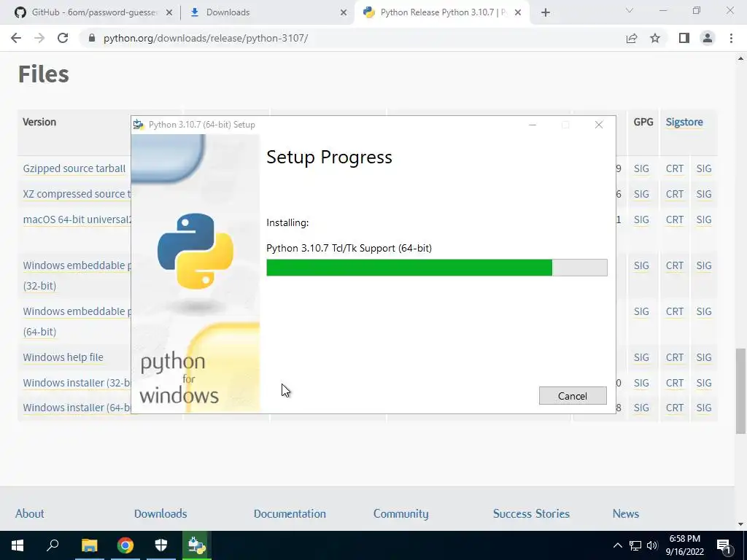This screenshot has height=560, width=747.
Task: Minimize the Python Setup dialog
Action: (x=533, y=125)
